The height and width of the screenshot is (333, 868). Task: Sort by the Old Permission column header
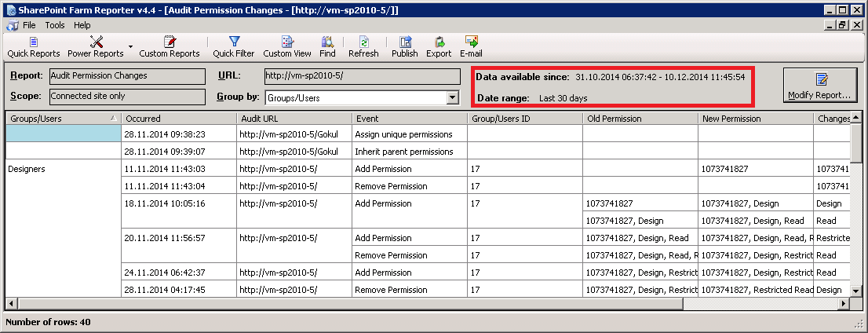click(640, 119)
